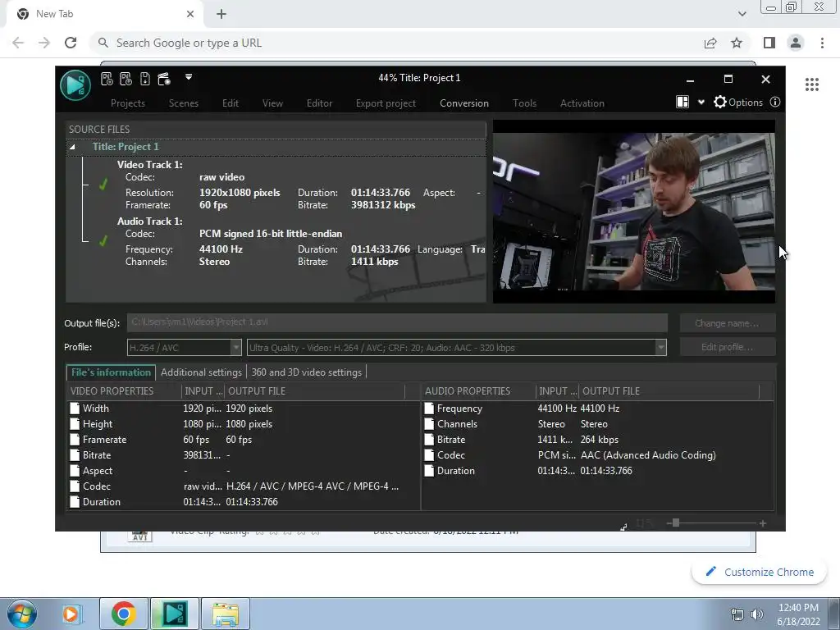Open Google apps grid icon
Screen dimensions: 840x630
point(811,84)
